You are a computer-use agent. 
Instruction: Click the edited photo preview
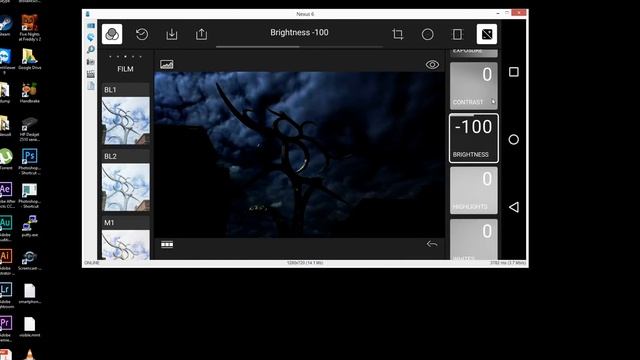click(x=300, y=155)
